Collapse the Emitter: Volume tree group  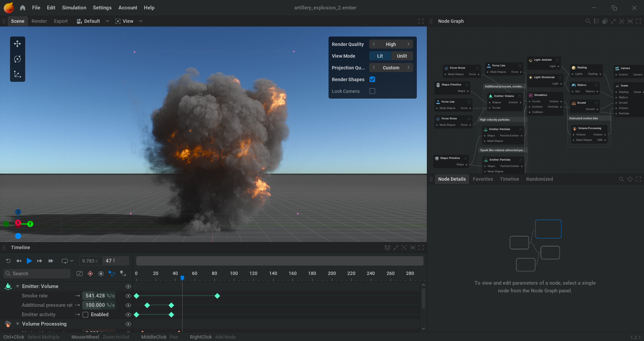tap(17, 286)
